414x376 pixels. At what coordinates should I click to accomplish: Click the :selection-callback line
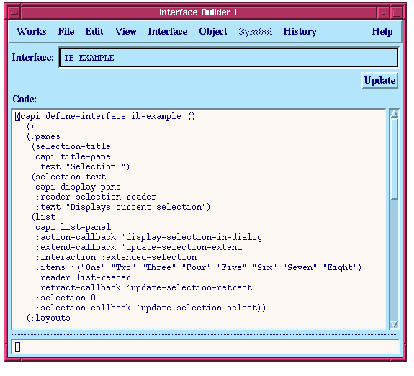150,307
